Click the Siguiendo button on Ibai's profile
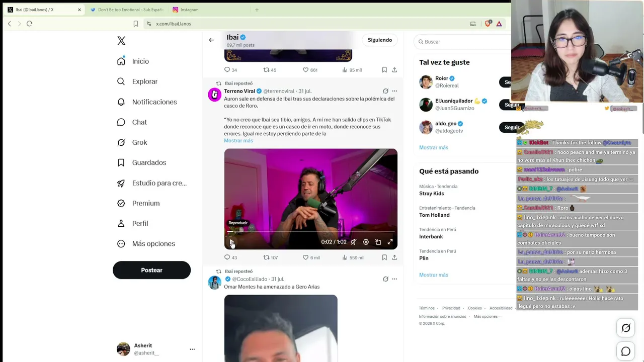 click(x=380, y=40)
